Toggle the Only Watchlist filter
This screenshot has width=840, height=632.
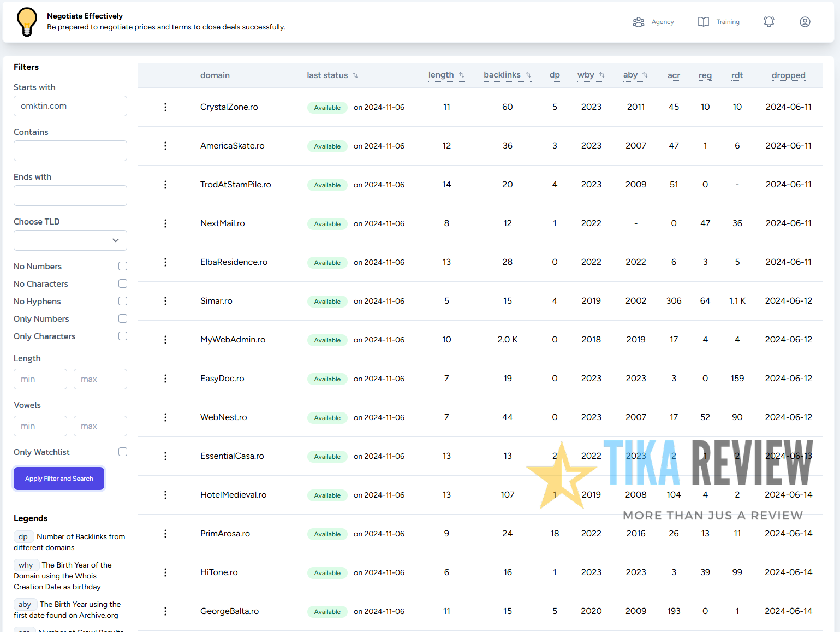click(123, 452)
